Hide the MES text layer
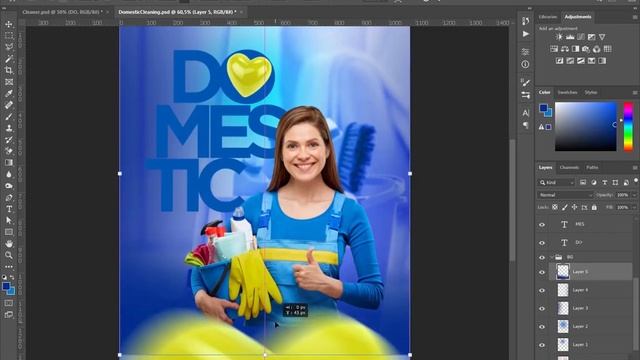Image resolution: width=640 pixels, height=360 pixels. [x=542, y=224]
